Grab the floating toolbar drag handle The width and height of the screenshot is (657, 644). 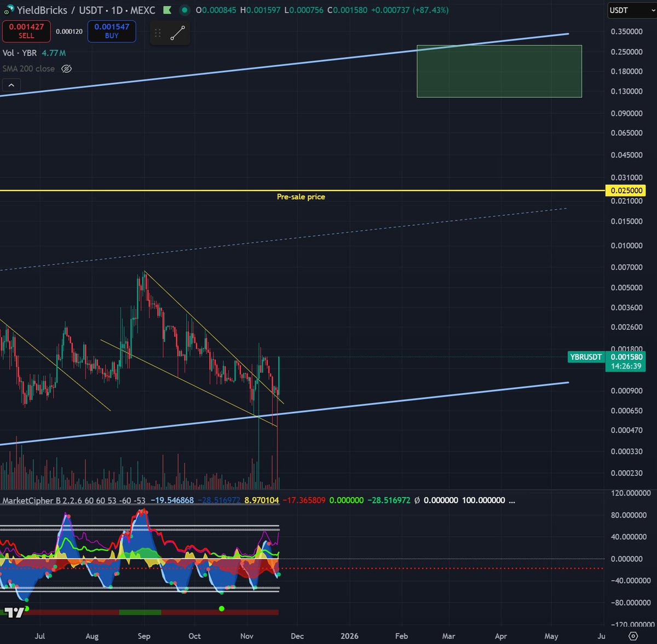click(158, 33)
